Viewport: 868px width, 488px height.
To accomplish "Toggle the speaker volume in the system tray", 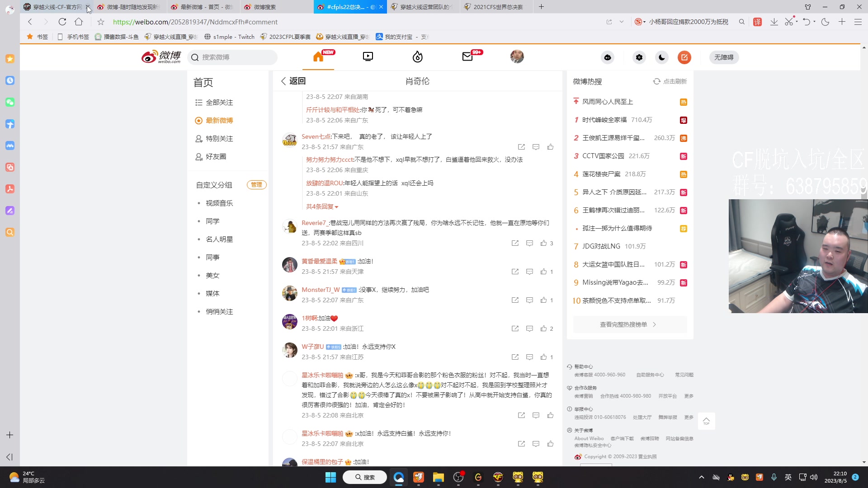I will (x=814, y=477).
